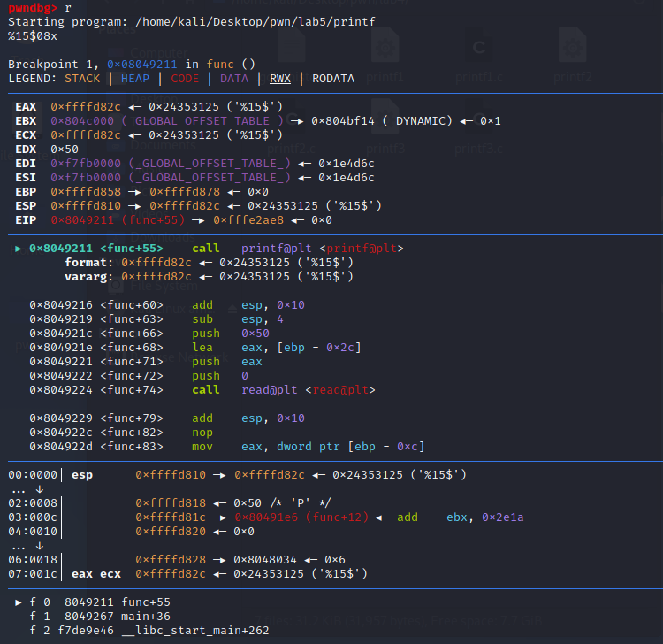Viewport: 663px width, 644px height.
Task: Click the red pwndbg> prompt
Action: pyautogui.click(x=33, y=8)
